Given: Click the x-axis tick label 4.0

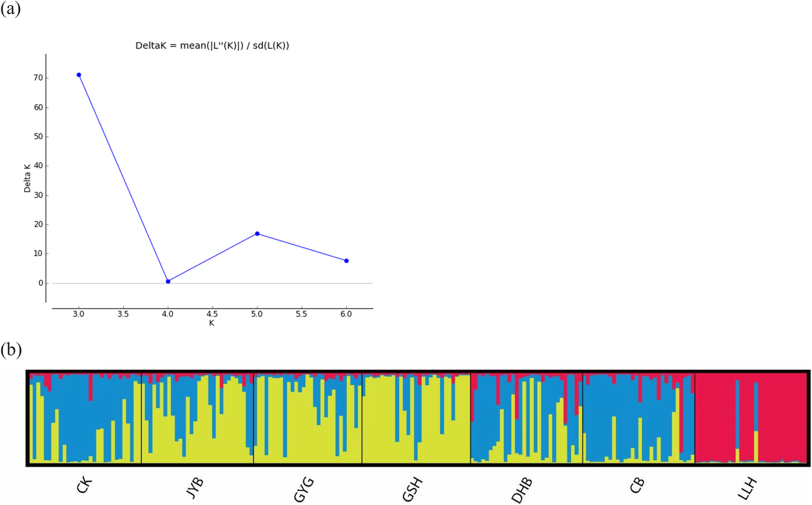Looking at the screenshot, I should (168, 314).
